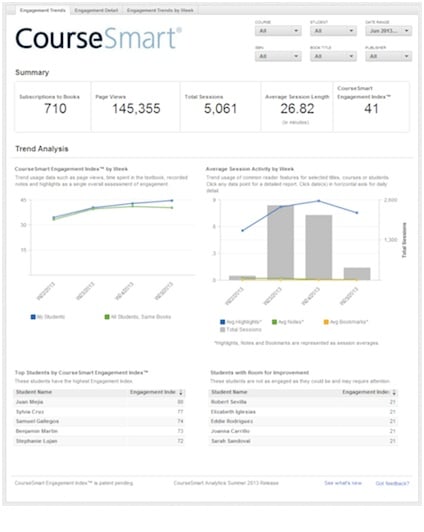Select student Sarah Sandoval row
Viewport: 424px width, 532px height.
point(303,441)
